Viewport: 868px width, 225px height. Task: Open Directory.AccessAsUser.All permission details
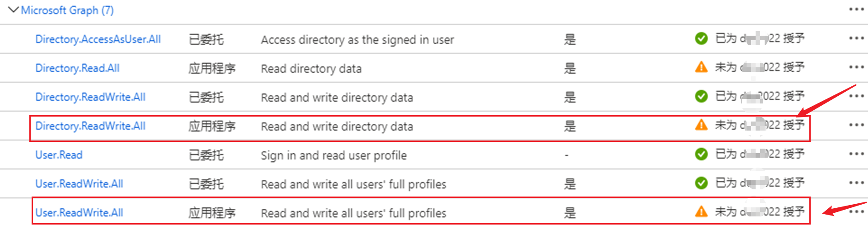click(x=98, y=39)
